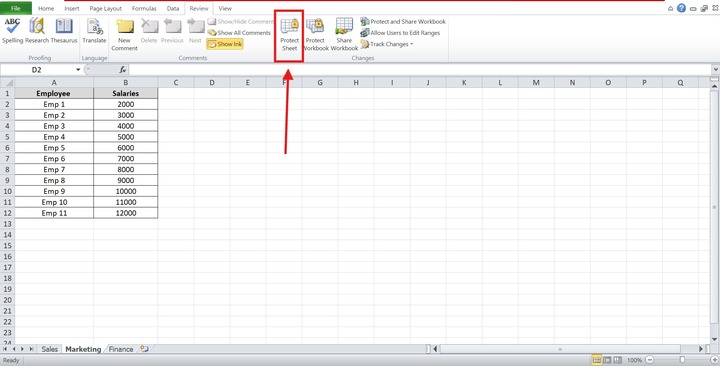The height and width of the screenshot is (366, 720).
Task: Click inside the formula bar
Action: pyautogui.click(x=420, y=70)
